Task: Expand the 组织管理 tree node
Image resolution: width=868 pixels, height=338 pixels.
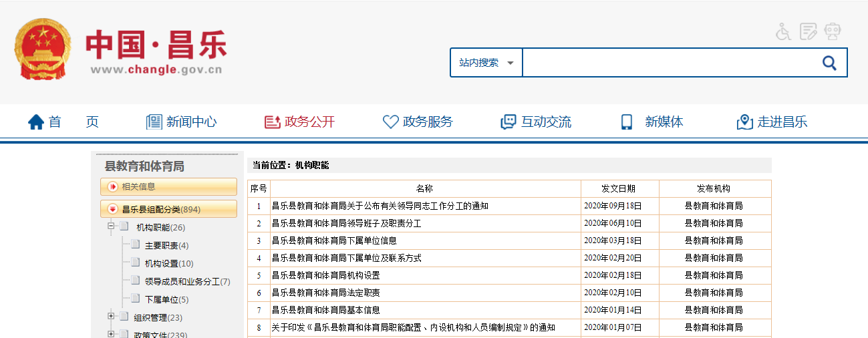Action: click(x=111, y=317)
